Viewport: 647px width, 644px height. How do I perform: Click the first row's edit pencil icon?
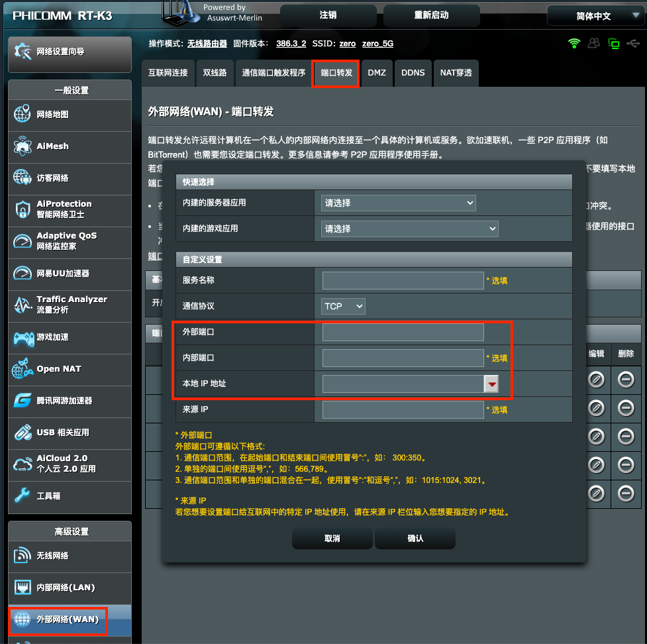pyautogui.click(x=596, y=380)
